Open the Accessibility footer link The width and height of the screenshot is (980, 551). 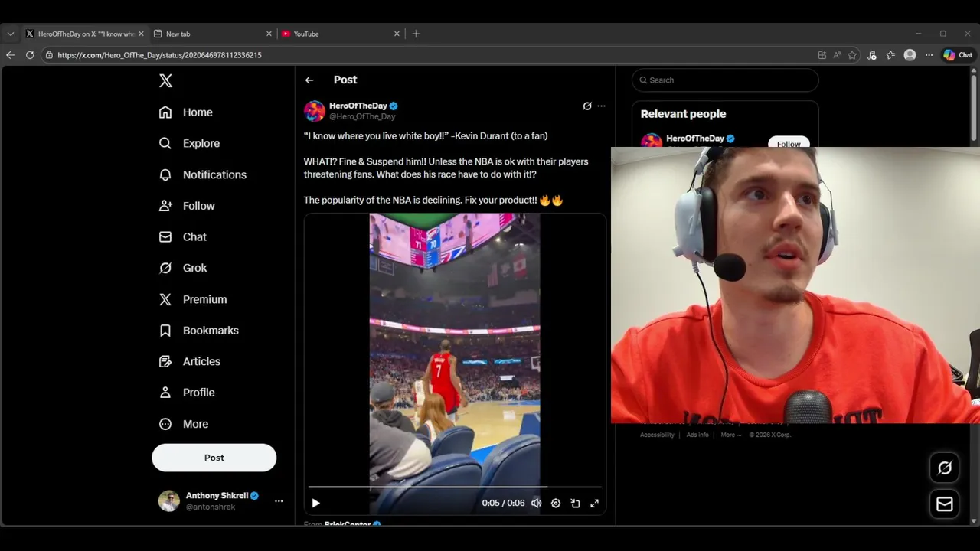(x=657, y=435)
